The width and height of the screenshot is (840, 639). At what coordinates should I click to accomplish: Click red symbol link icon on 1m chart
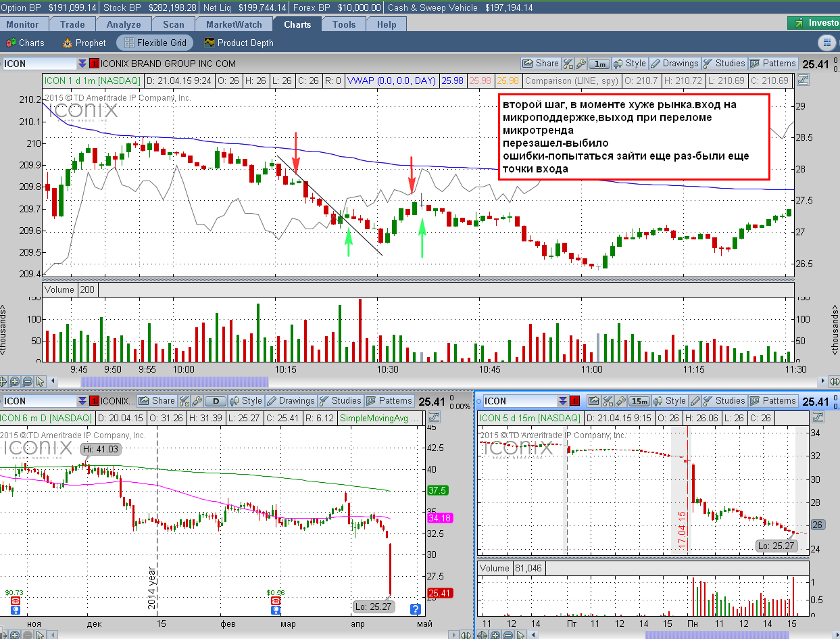pyautogui.click(x=94, y=64)
